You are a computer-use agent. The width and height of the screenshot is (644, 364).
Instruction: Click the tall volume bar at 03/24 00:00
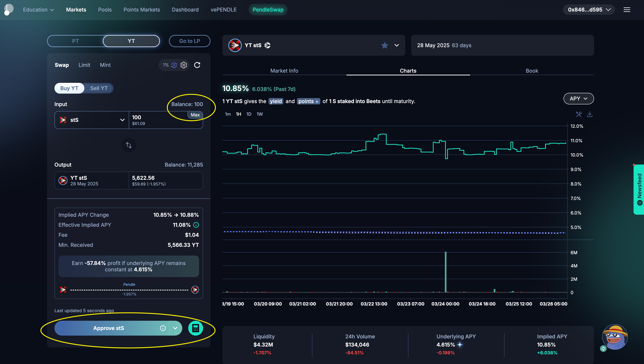pos(446,272)
